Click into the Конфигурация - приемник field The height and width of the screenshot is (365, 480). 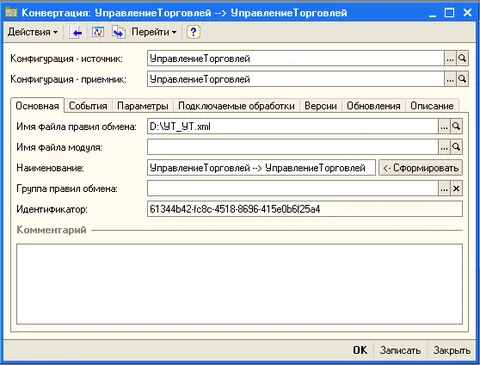296,79
